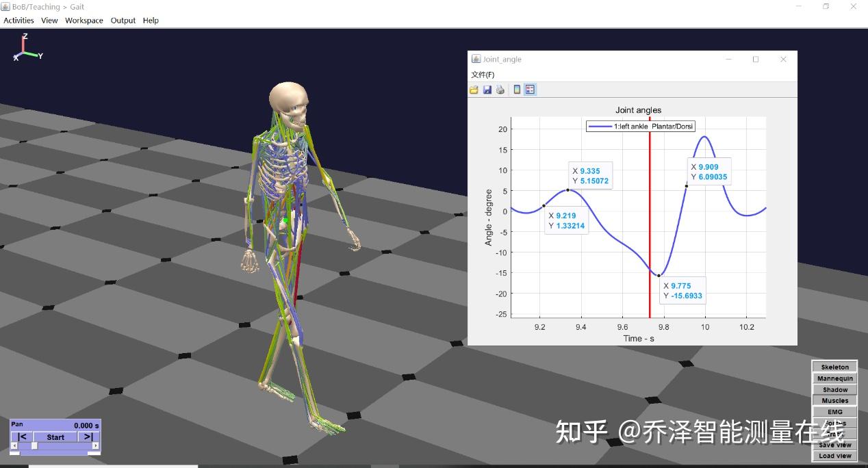The width and height of the screenshot is (868, 468).
Task: Toggle Skeleton visibility
Action: tap(834, 367)
